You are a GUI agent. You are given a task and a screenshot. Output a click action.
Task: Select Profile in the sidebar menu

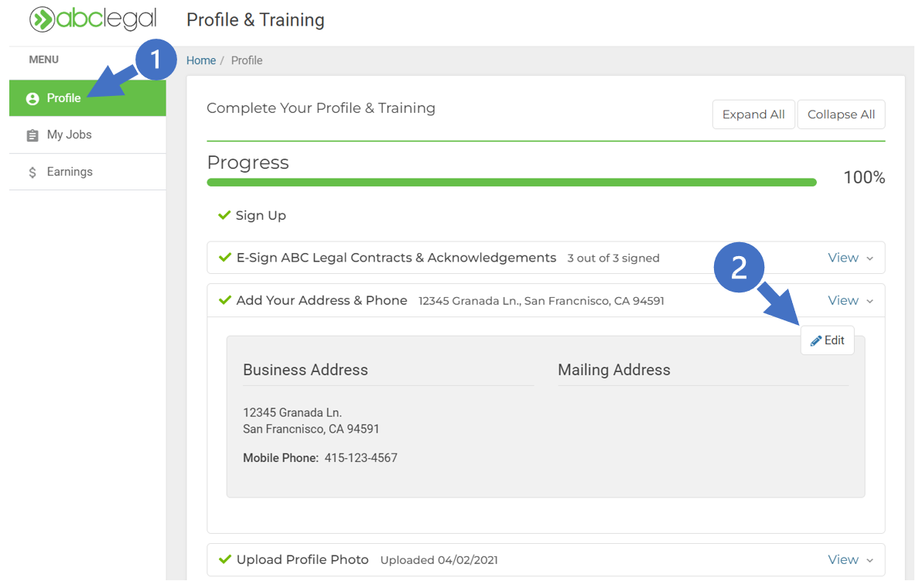[63, 98]
